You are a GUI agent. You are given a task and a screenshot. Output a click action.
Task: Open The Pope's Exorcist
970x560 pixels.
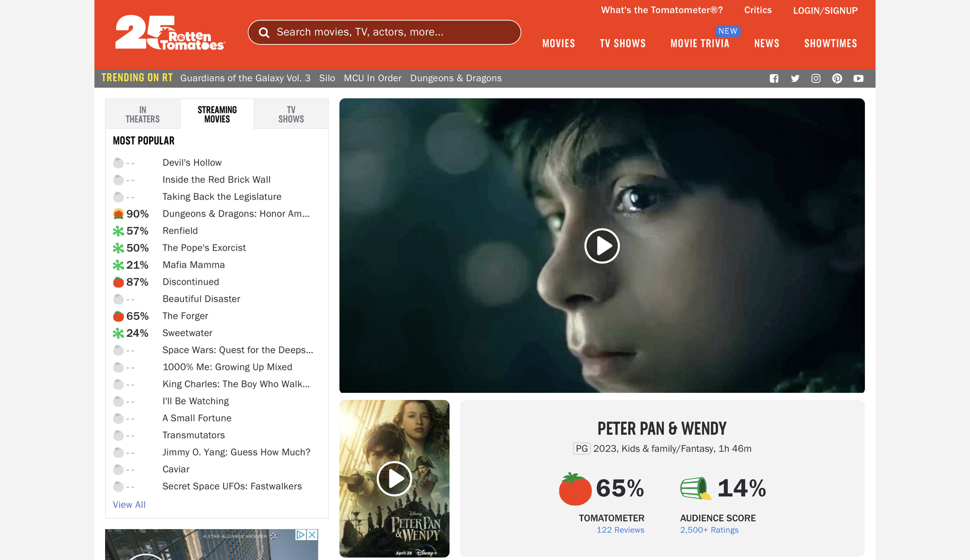point(204,248)
